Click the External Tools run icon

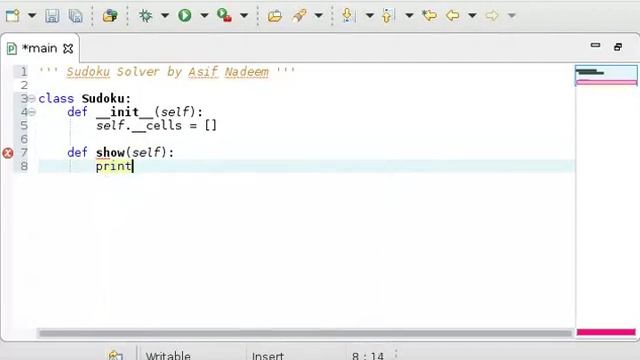pos(224,16)
